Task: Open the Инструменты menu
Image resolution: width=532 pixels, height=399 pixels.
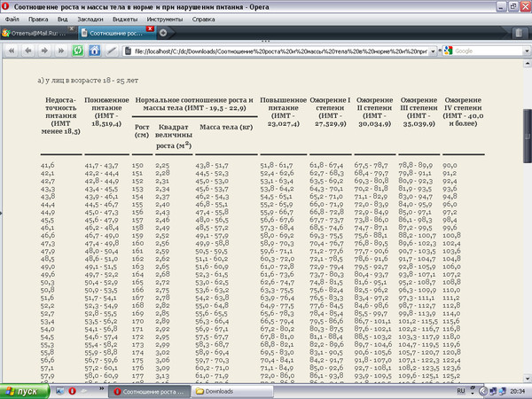Action: coord(165,20)
